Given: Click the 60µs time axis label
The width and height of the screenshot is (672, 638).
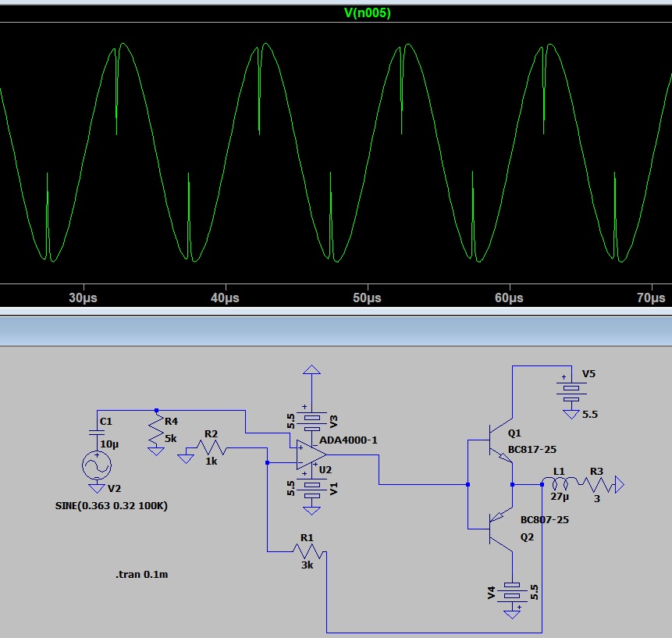Looking at the screenshot, I should point(509,298).
